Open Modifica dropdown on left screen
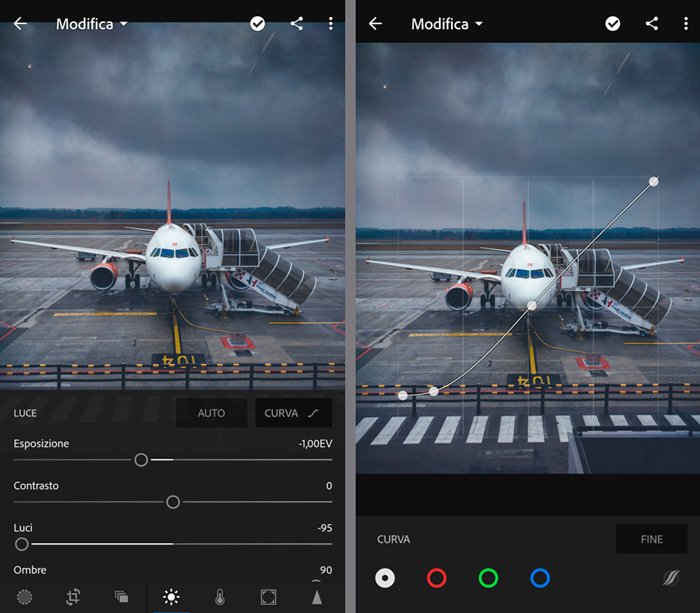 (92, 24)
